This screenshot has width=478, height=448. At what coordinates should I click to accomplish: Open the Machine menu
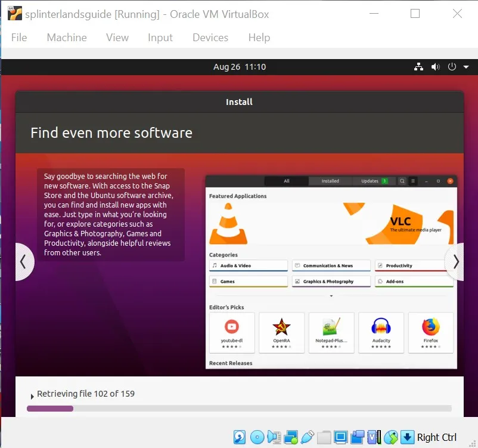click(x=67, y=38)
